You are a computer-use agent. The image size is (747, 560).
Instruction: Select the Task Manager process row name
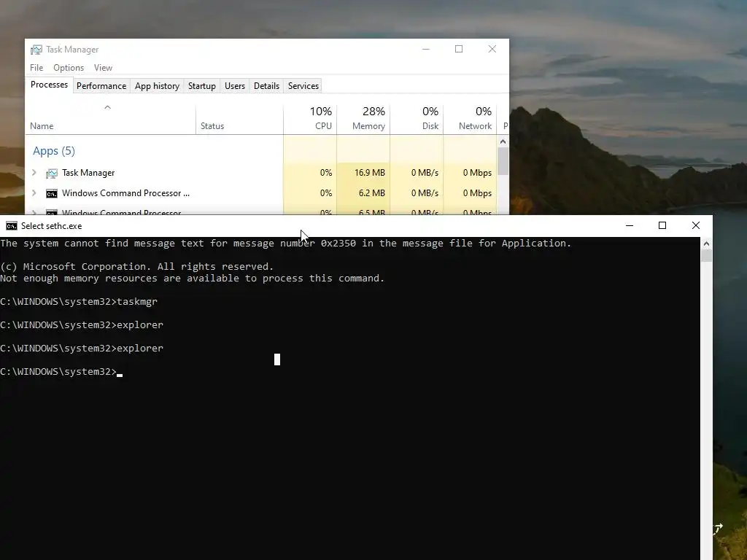point(88,173)
